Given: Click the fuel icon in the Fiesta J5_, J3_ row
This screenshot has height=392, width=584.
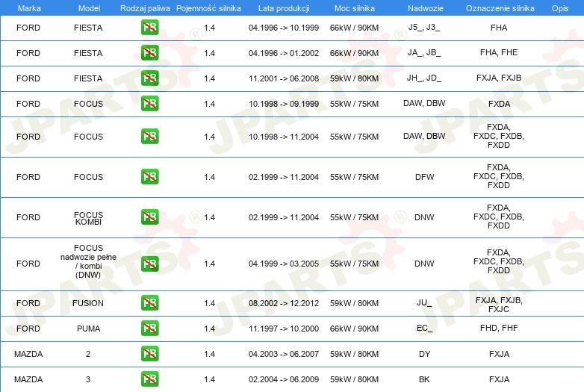Looking at the screenshot, I should pos(149,28).
